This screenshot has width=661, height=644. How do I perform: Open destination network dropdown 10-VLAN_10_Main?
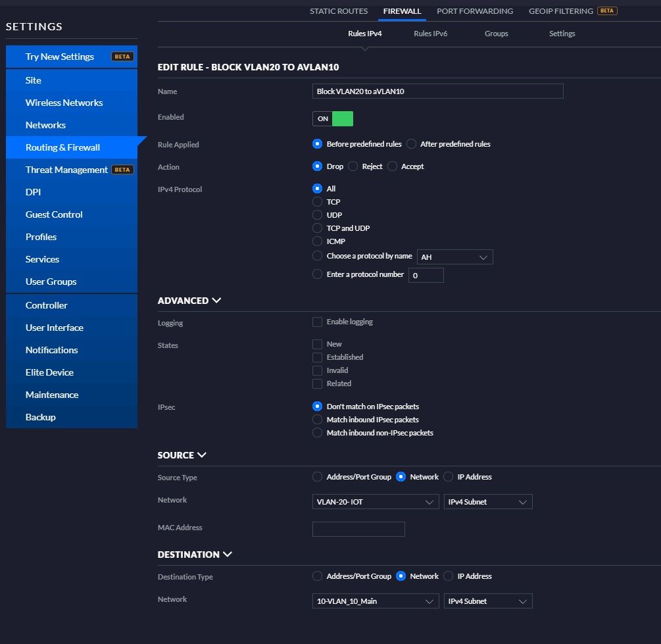(376, 601)
